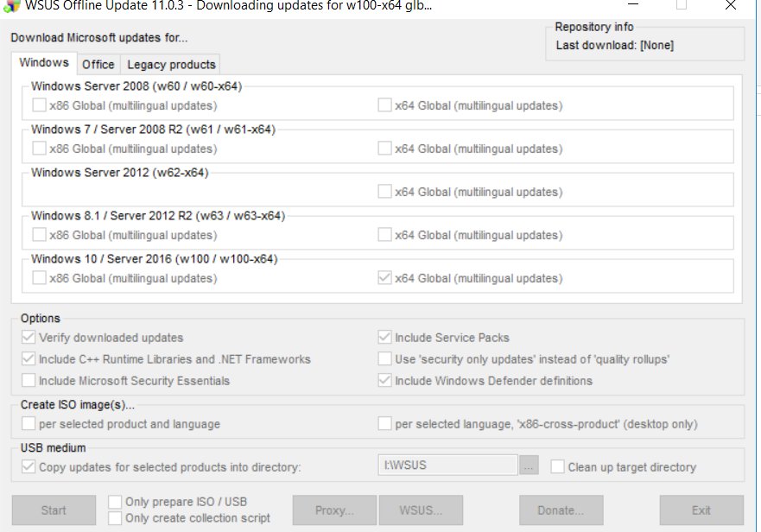
Task: Open the Proxy settings button
Action: coord(334,510)
